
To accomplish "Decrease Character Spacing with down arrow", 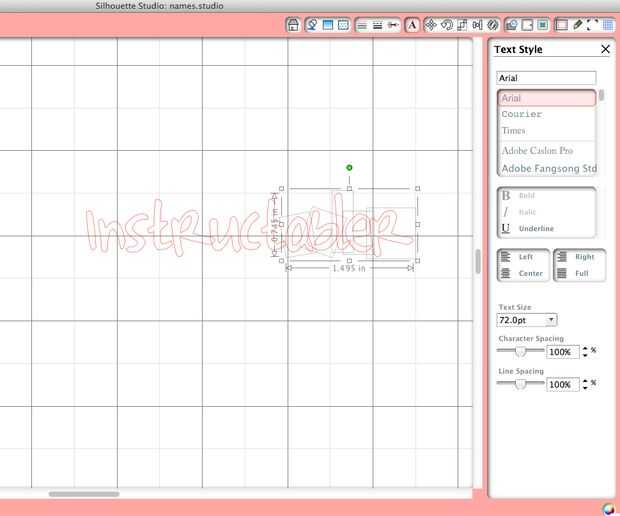I will pos(585,355).
